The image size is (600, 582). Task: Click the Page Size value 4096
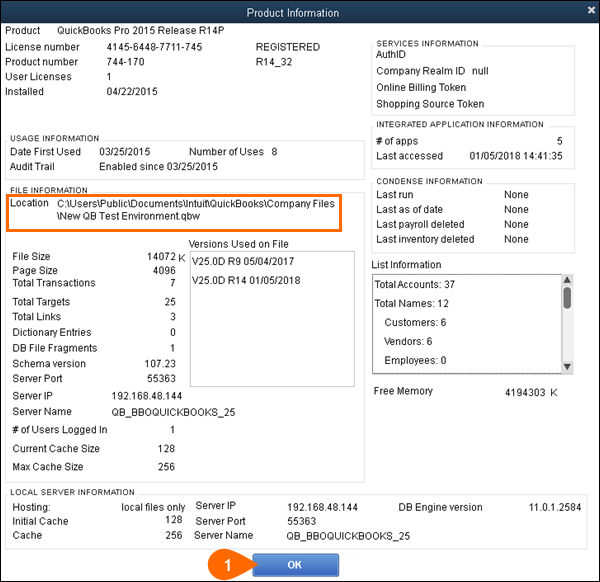(x=164, y=271)
